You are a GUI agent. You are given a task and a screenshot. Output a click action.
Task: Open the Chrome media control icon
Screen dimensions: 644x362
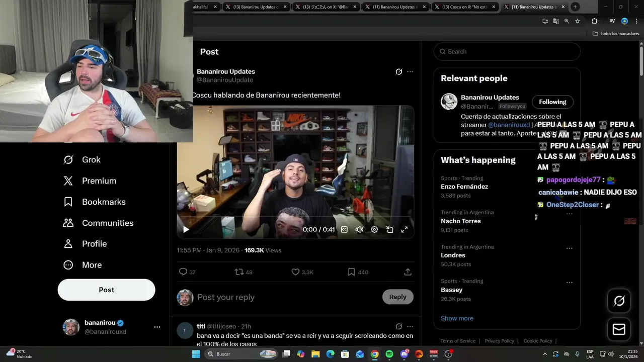point(612,21)
